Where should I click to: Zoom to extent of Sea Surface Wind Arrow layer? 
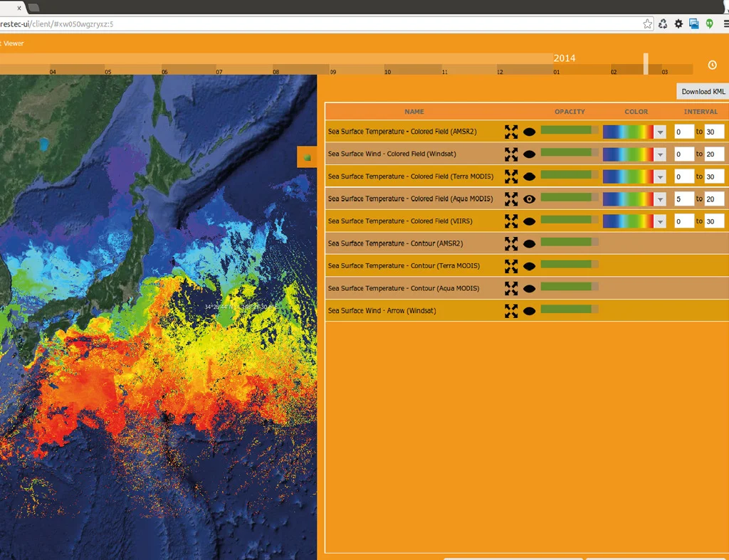click(511, 311)
